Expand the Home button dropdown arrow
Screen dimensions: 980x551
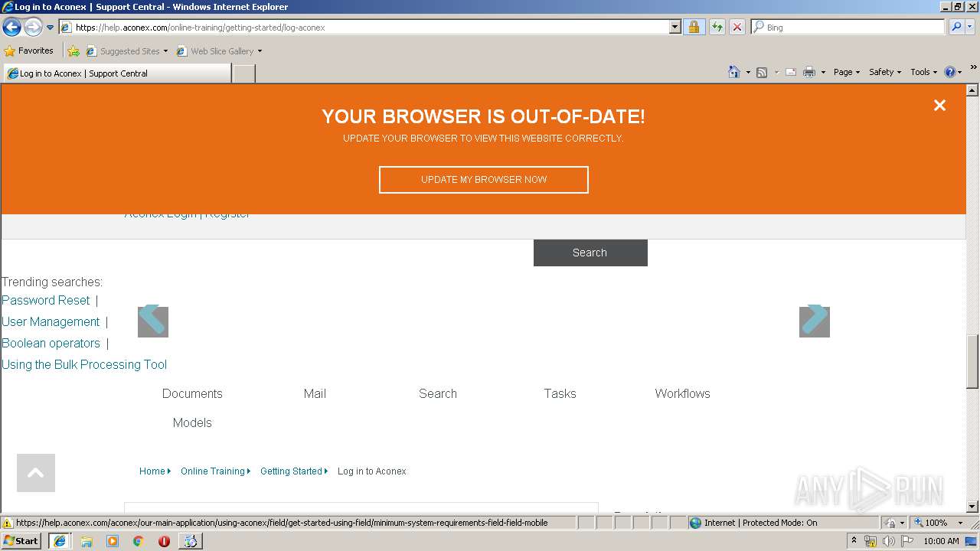(x=748, y=72)
